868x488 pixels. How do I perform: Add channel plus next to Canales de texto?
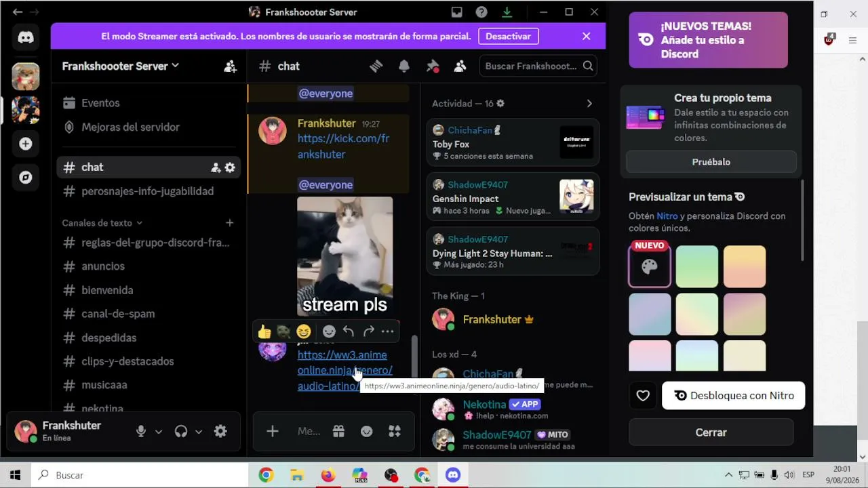pyautogui.click(x=230, y=223)
